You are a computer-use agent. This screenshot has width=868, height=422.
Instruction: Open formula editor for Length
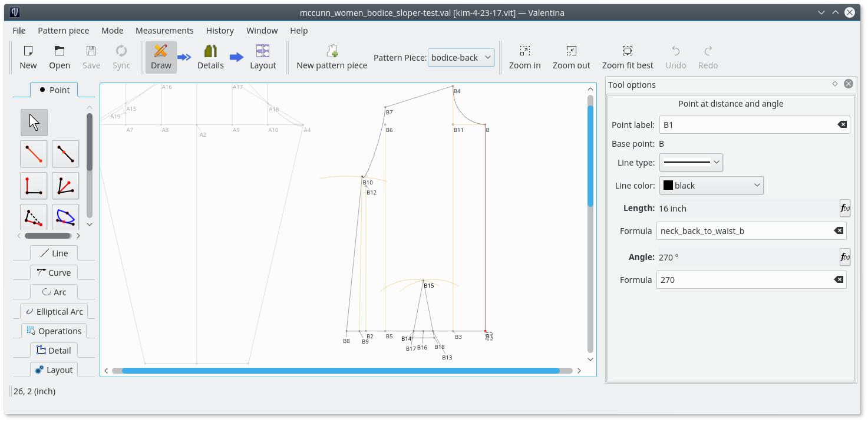point(844,208)
